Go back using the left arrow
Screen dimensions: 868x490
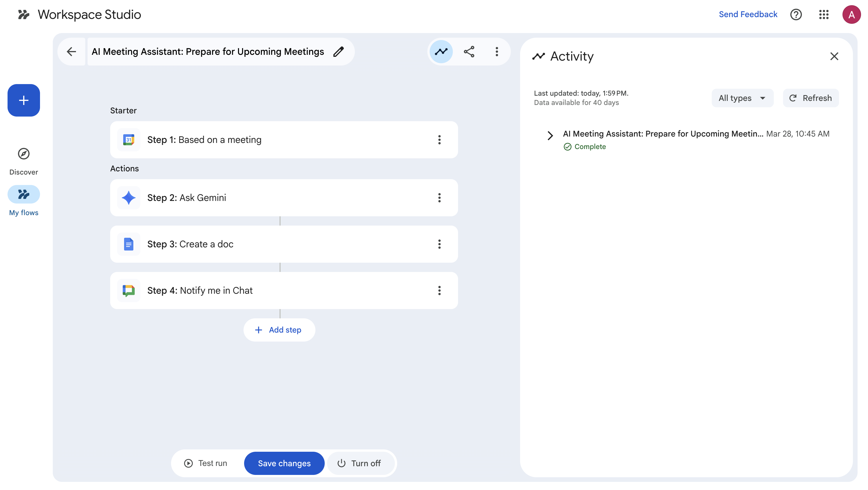tap(71, 52)
